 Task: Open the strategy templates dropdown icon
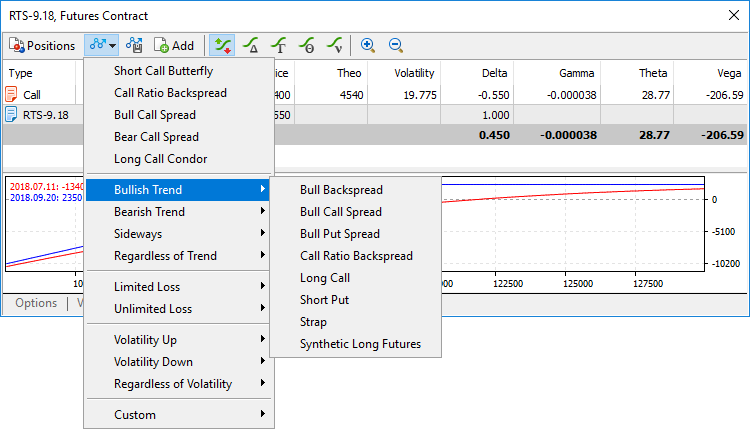(102, 45)
